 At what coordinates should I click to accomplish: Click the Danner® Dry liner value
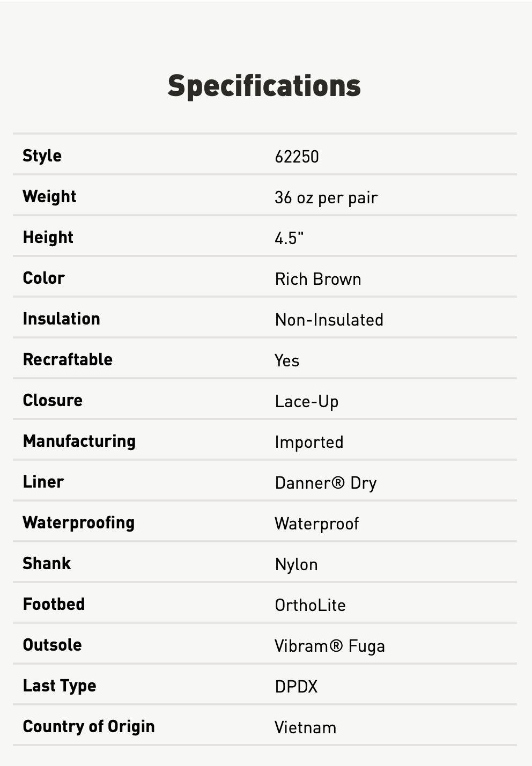pos(326,483)
